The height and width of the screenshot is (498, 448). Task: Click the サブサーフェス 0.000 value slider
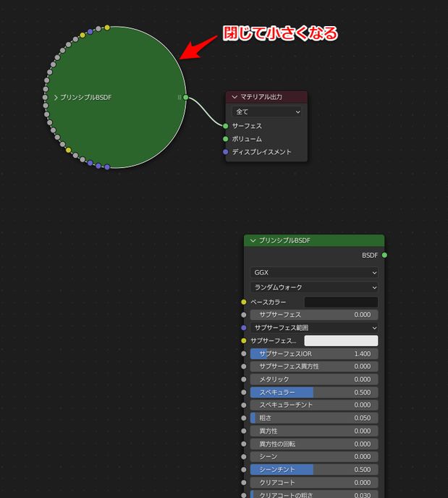pyautogui.click(x=314, y=315)
